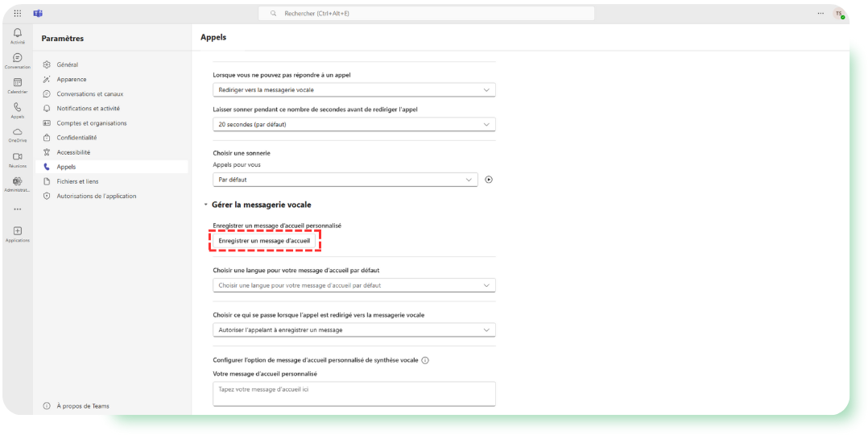Select Confidentialité in the settings menu
Viewport: 868px width, 435px height.
[x=76, y=138]
